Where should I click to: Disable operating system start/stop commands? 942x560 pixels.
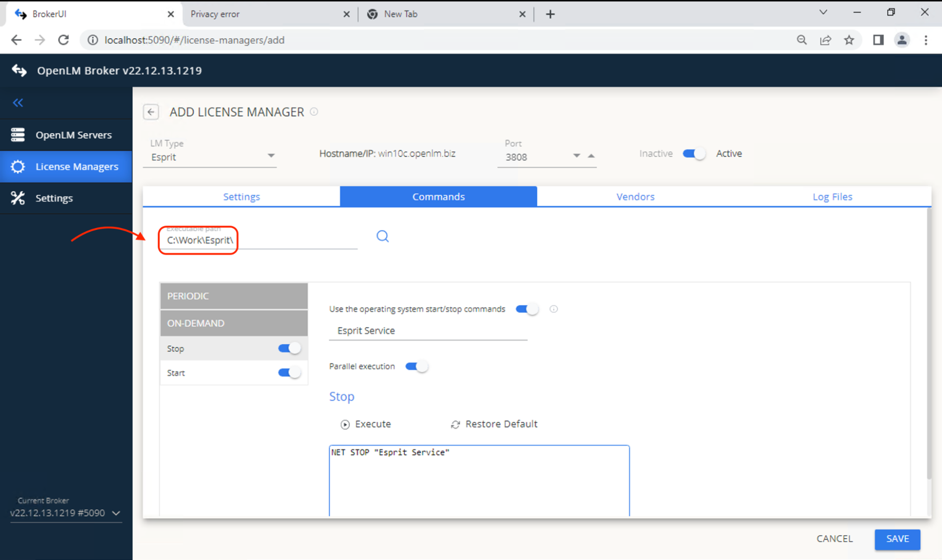point(526,309)
